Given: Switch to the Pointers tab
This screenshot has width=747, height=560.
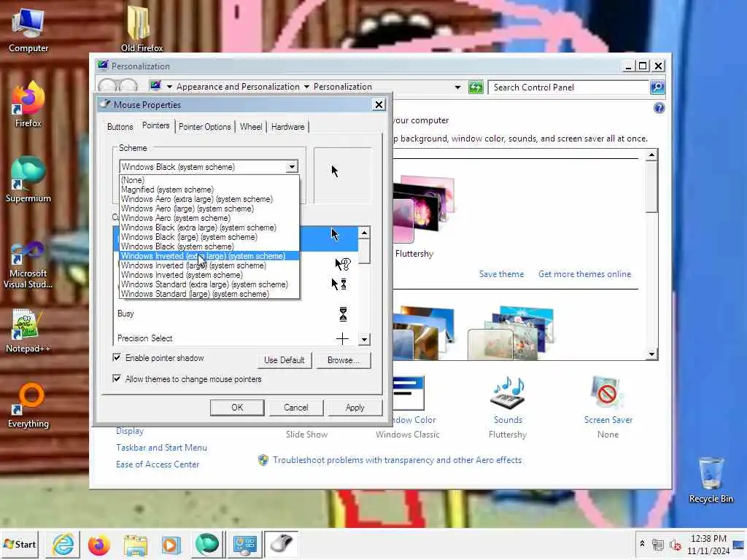Looking at the screenshot, I should pyautogui.click(x=156, y=125).
